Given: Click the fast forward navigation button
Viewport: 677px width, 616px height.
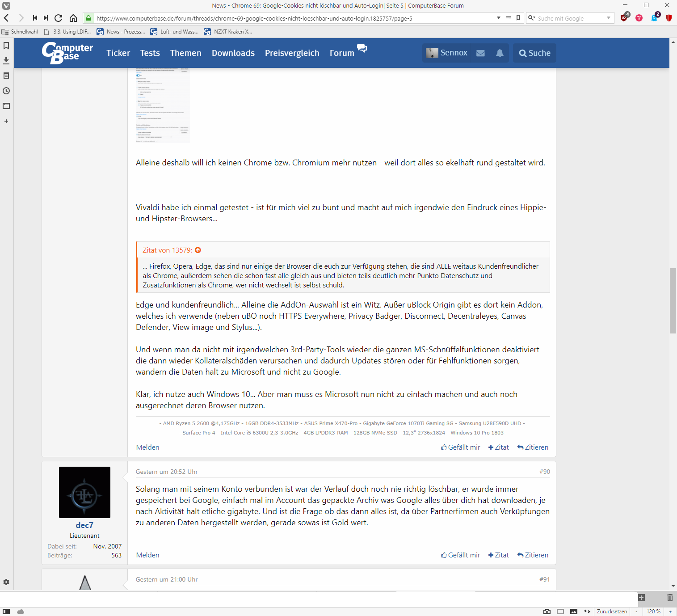Looking at the screenshot, I should (x=46, y=18).
